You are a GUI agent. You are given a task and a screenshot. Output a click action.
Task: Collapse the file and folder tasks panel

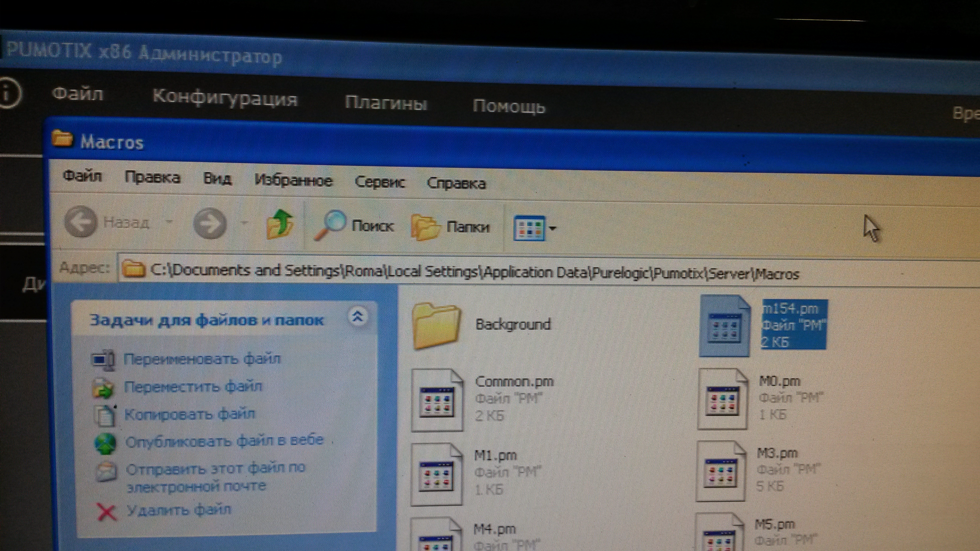click(357, 317)
